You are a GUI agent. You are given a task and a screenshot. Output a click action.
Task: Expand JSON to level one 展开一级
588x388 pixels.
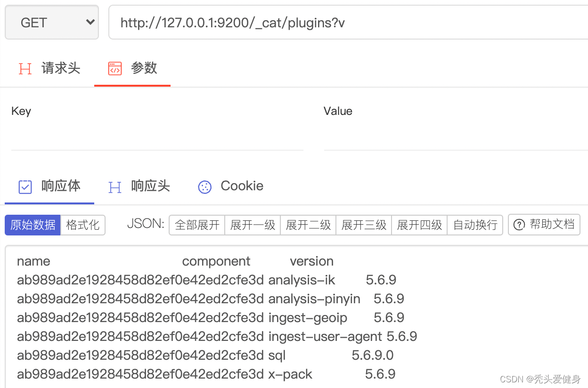(x=253, y=225)
